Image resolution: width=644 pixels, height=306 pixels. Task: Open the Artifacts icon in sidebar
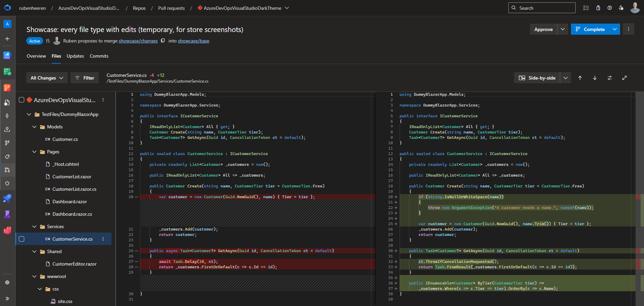(x=7, y=231)
